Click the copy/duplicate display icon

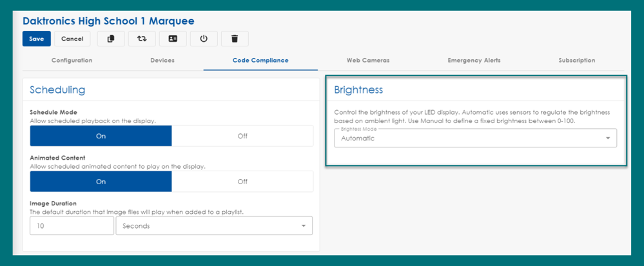click(111, 39)
